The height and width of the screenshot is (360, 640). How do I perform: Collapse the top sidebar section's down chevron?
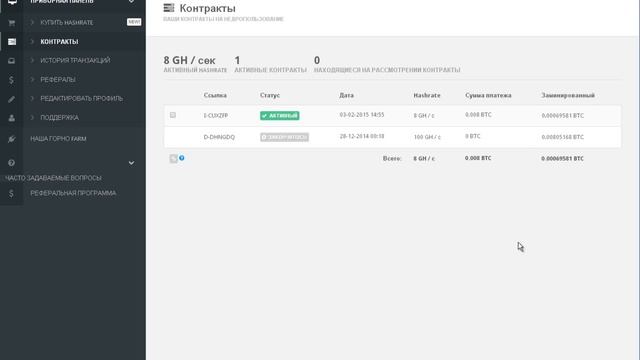pos(131,2)
